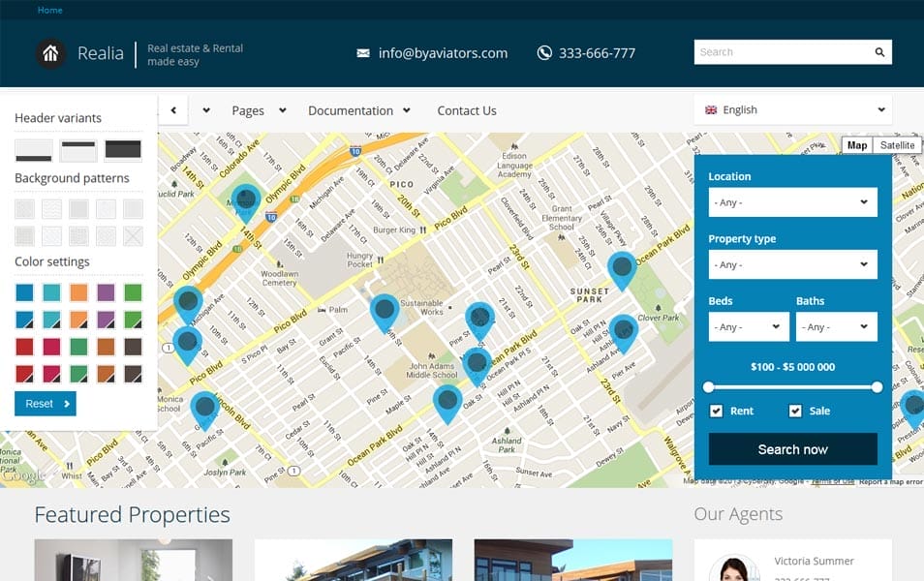Pick the orange color swatch in top row
Screen dimensions: 924x581
click(x=78, y=292)
